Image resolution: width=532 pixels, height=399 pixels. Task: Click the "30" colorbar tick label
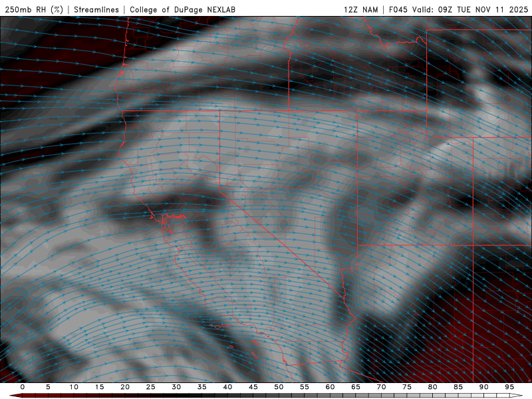[x=176, y=387]
